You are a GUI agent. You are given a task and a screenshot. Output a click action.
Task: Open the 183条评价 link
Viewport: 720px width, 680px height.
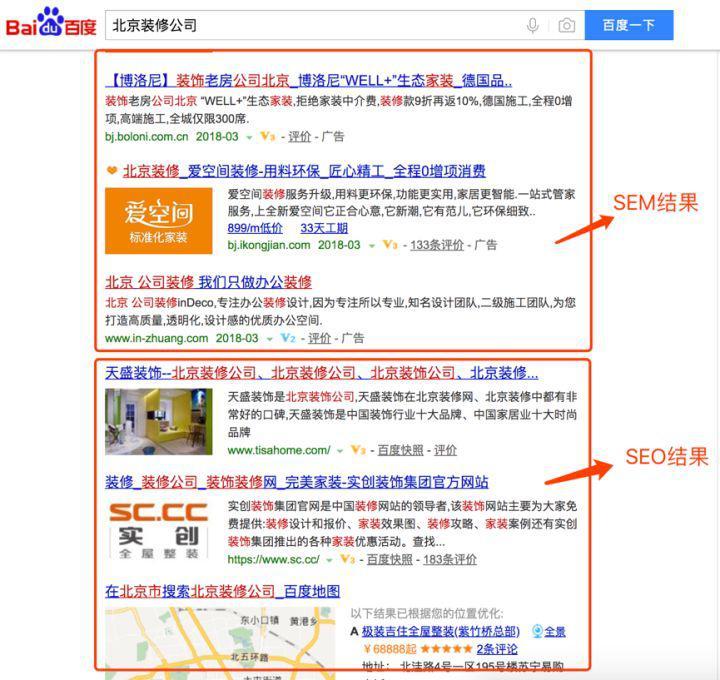[450, 560]
